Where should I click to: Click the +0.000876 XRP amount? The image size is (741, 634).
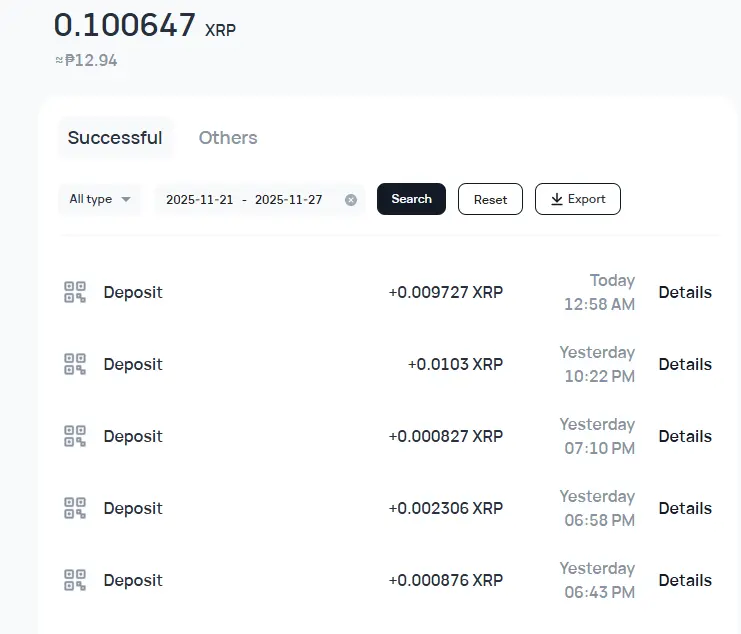click(446, 580)
